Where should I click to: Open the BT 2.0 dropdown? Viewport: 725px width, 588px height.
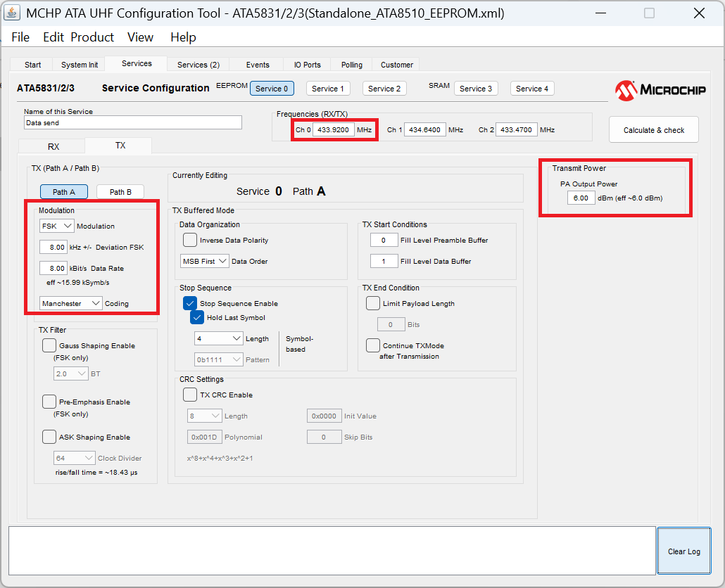71,373
